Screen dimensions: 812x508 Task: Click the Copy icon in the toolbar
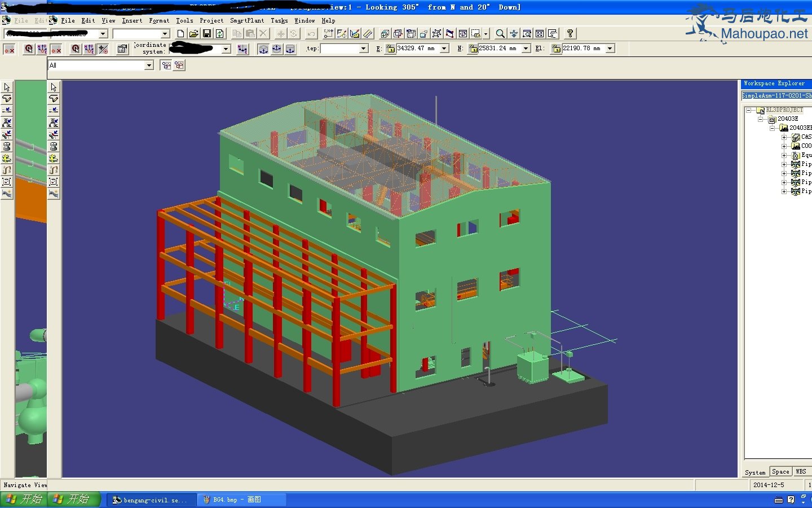coord(236,33)
